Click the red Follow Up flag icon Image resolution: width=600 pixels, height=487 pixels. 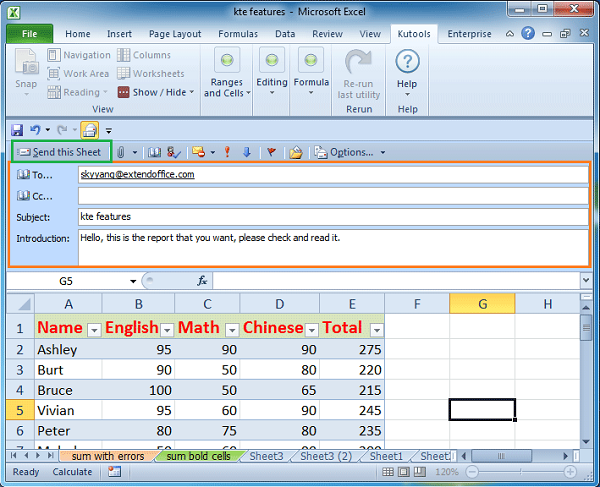click(x=271, y=152)
